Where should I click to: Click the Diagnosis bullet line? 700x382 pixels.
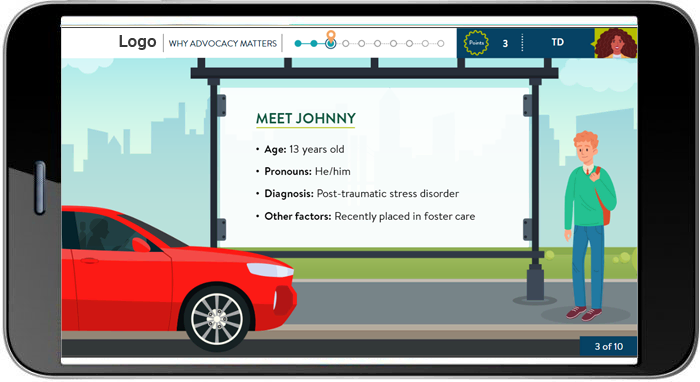click(357, 194)
